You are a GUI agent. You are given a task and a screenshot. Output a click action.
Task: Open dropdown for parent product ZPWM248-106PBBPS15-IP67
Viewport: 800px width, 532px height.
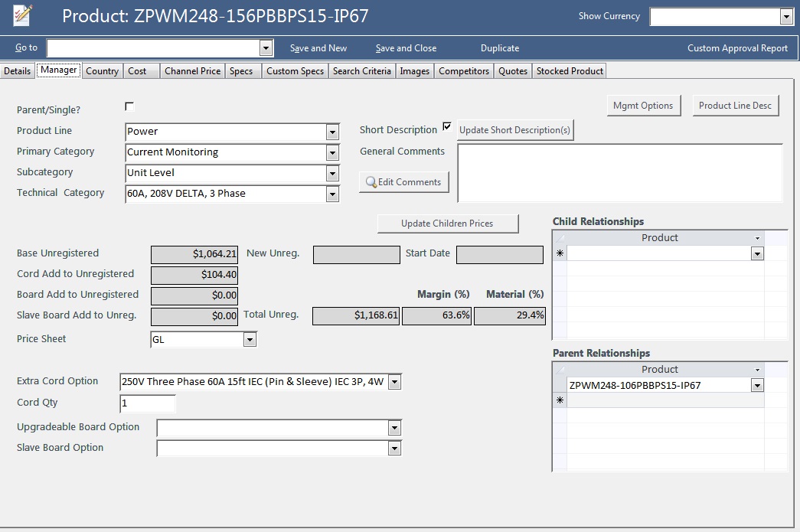click(x=757, y=386)
